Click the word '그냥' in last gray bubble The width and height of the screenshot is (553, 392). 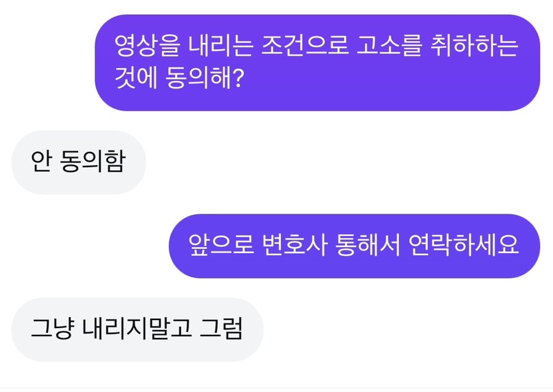pos(52,329)
